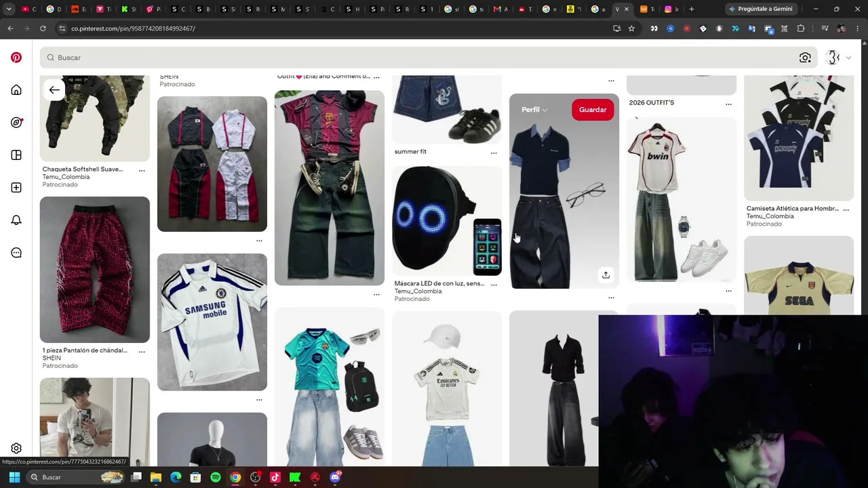Screen dimensions: 868x488
Task: Reload the page in Chrome
Action: [43, 28]
